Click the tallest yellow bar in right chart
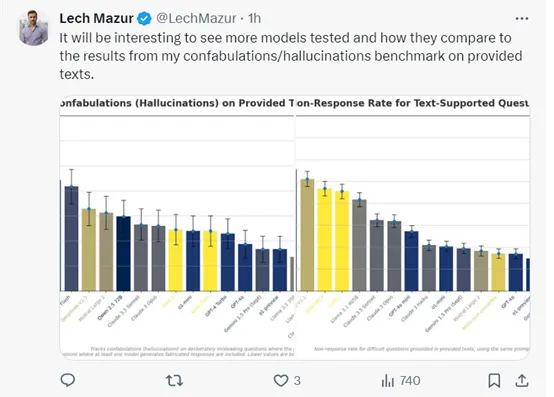 tap(325, 240)
